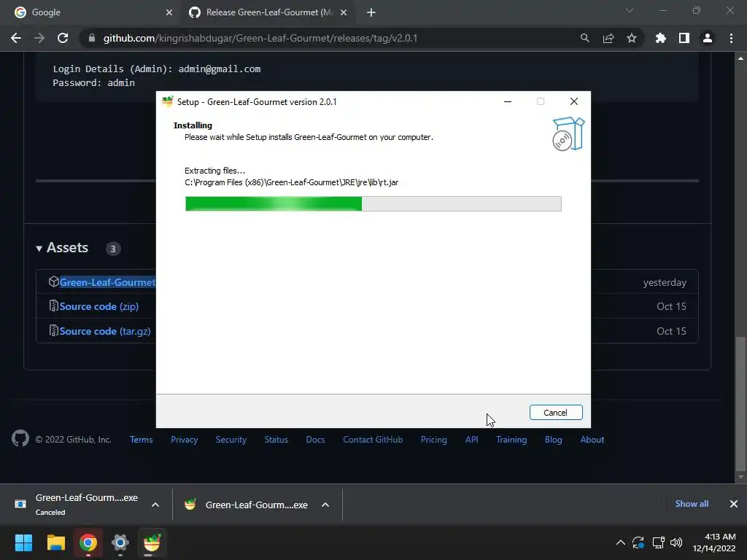Open Chrome three-dot menu

731,38
